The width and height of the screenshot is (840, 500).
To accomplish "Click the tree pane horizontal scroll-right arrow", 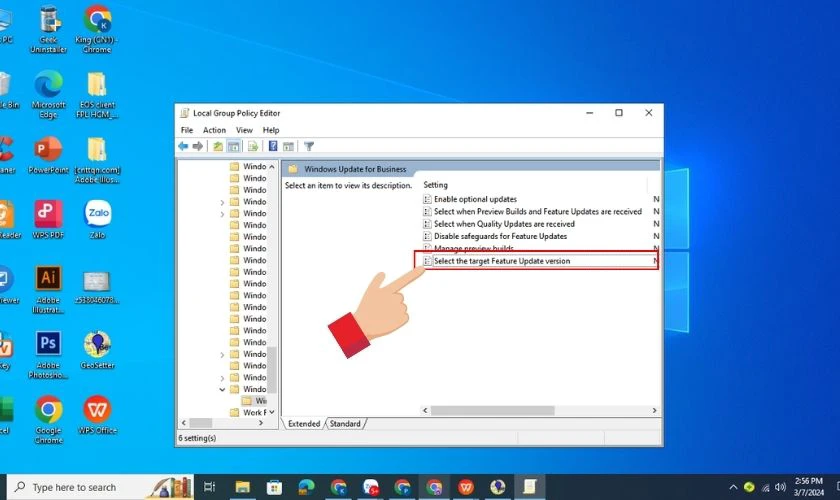I will [x=261, y=423].
